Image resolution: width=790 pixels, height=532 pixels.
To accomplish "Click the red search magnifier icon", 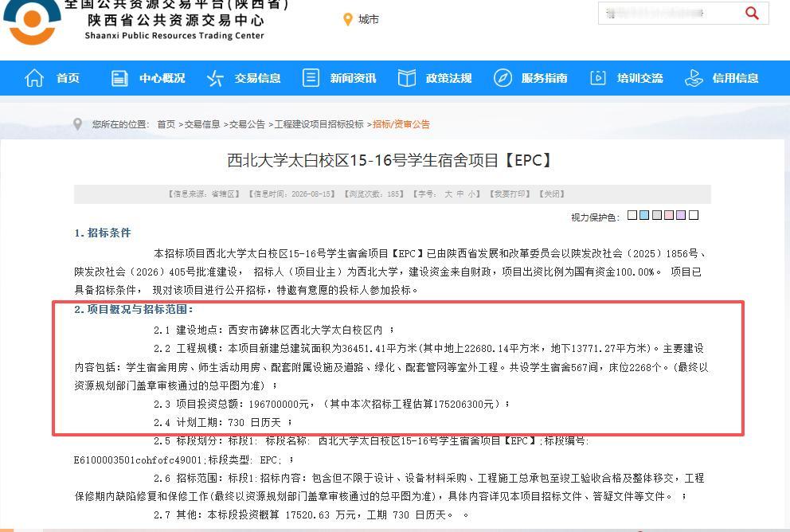I will (x=752, y=13).
